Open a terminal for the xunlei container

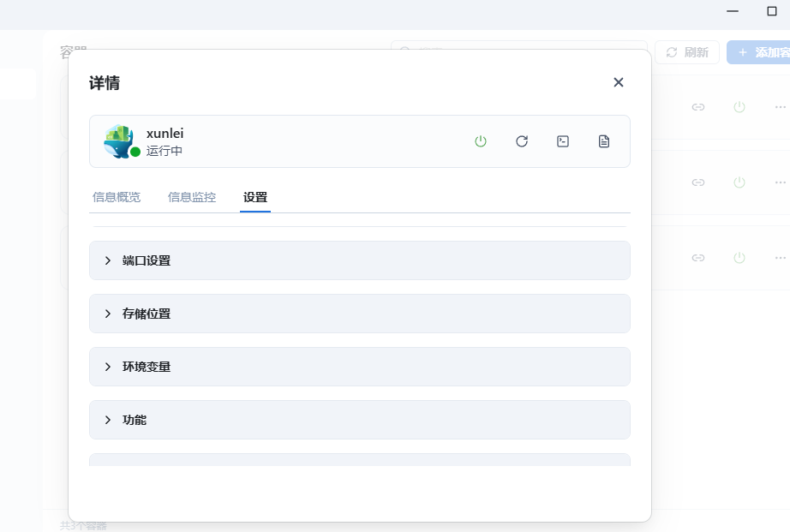tap(563, 141)
